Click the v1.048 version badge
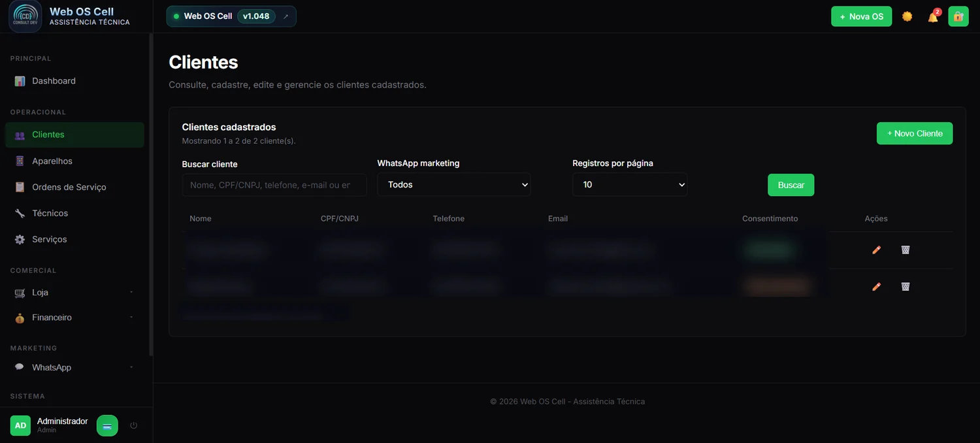The height and width of the screenshot is (443, 980). tap(256, 16)
